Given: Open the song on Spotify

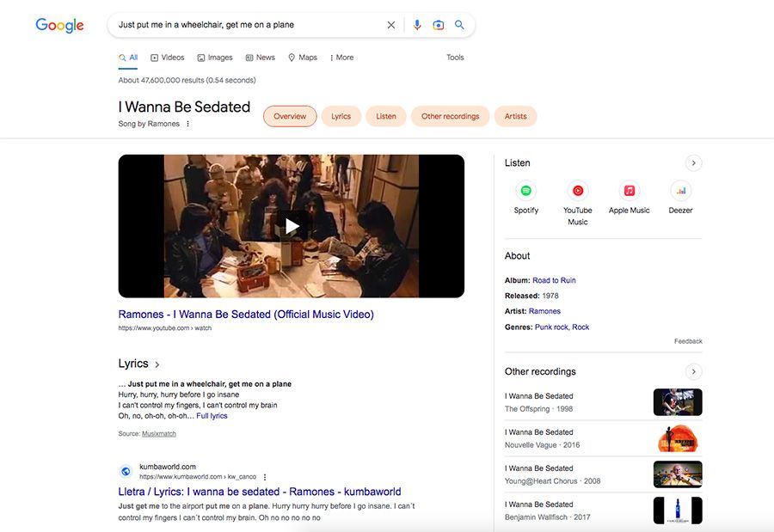Looking at the screenshot, I should [525, 191].
